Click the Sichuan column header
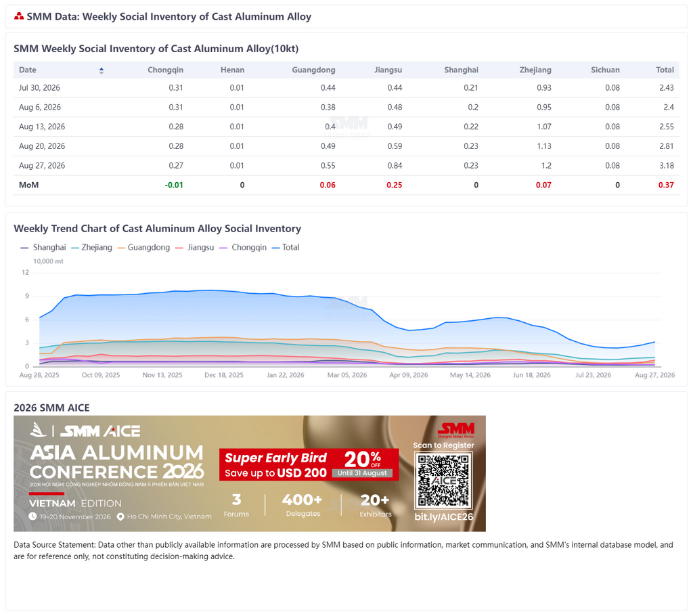 click(x=605, y=70)
